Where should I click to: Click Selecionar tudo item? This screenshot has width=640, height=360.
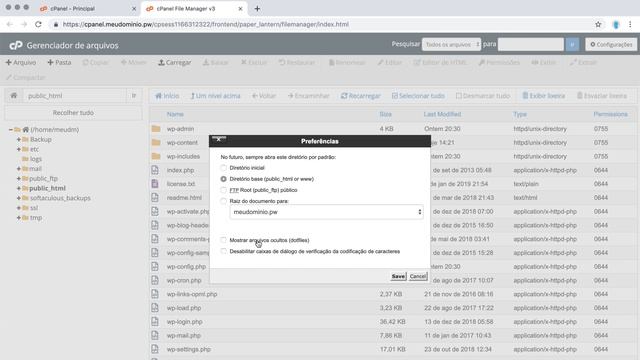(418, 96)
